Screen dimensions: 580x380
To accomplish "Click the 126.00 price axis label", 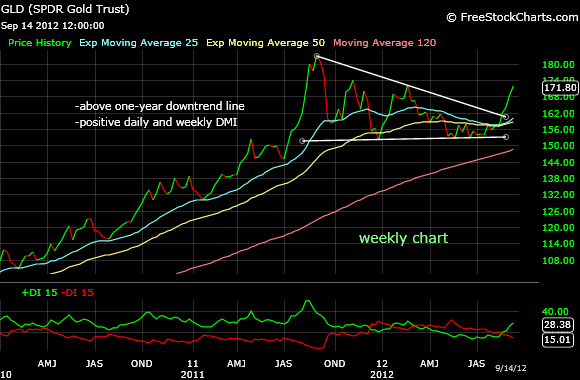I will click(558, 212).
